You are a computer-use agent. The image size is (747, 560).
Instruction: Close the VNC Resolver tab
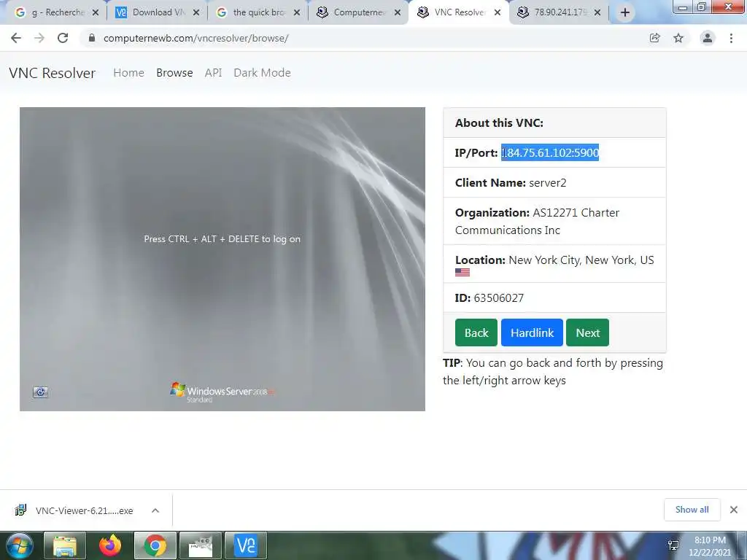(x=498, y=13)
